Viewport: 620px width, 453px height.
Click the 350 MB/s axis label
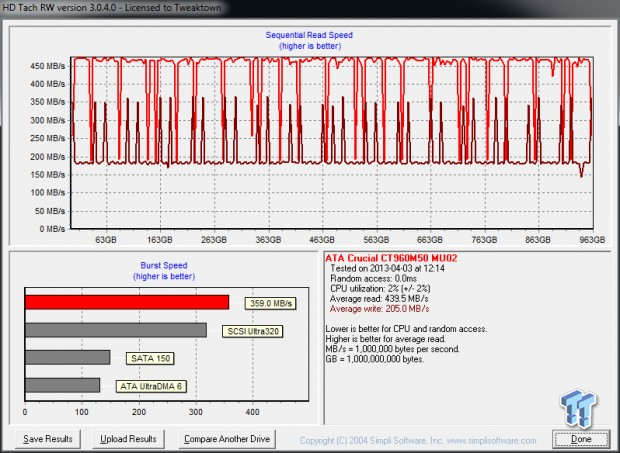(47, 102)
